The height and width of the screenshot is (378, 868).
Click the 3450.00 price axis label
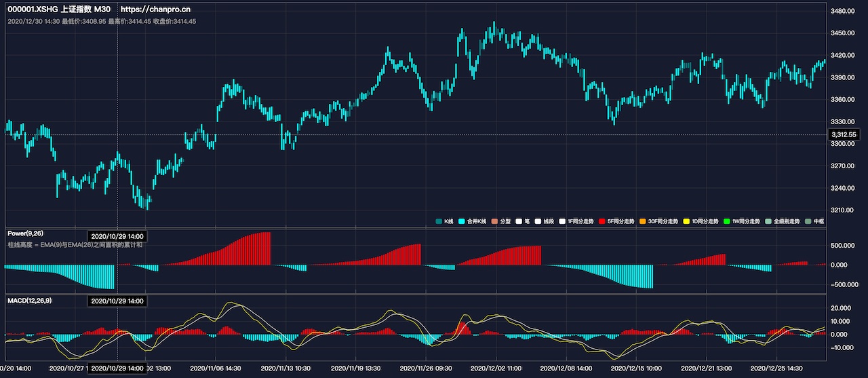[x=845, y=33]
